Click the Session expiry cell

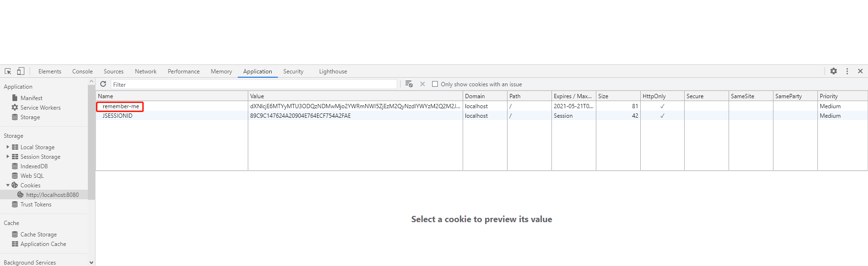[573, 115]
